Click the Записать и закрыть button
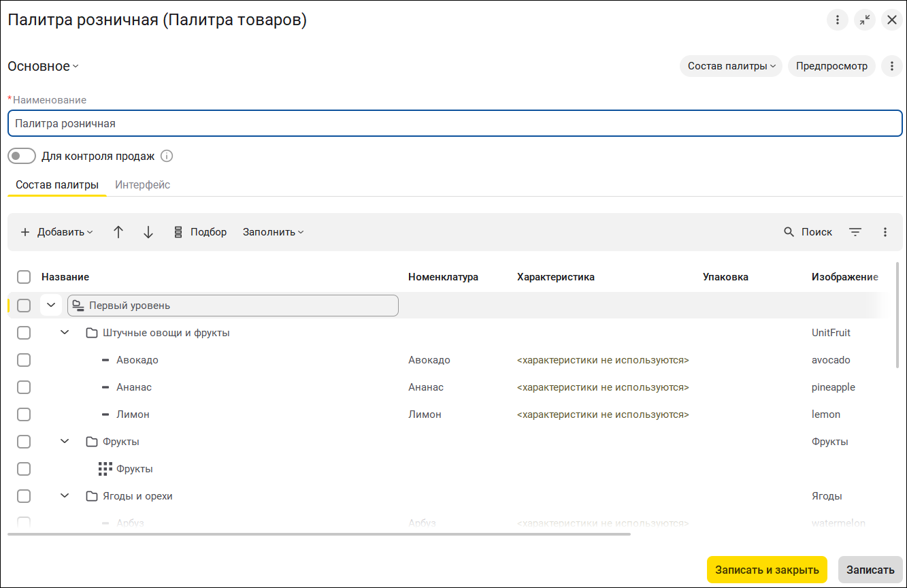907x588 pixels. point(767,570)
